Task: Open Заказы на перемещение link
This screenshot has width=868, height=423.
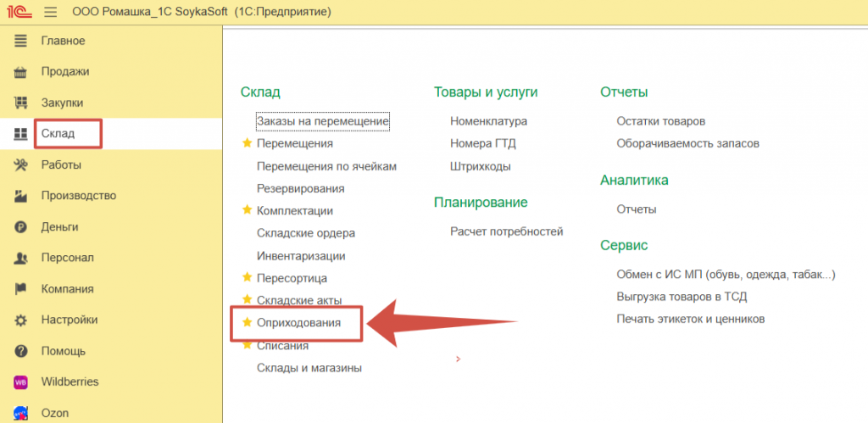Action: pos(322,122)
